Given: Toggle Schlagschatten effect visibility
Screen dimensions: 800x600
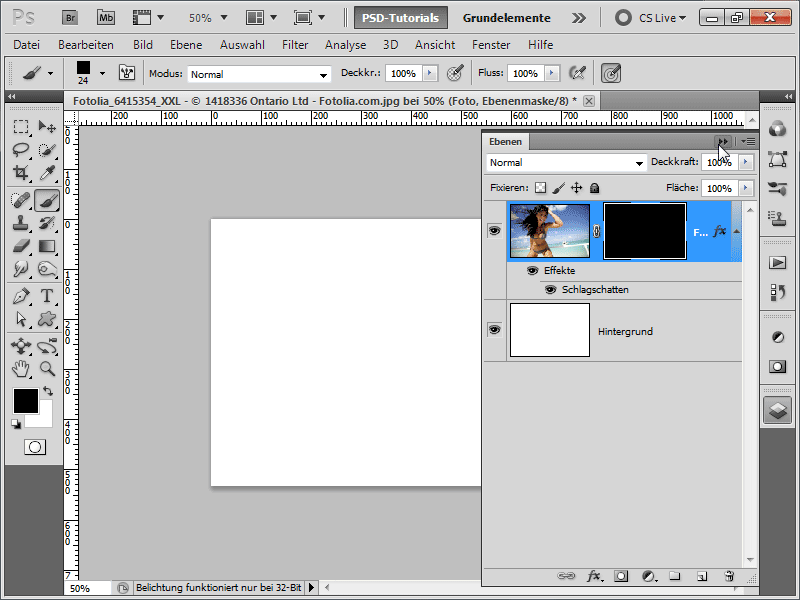Looking at the screenshot, I should [x=550, y=290].
